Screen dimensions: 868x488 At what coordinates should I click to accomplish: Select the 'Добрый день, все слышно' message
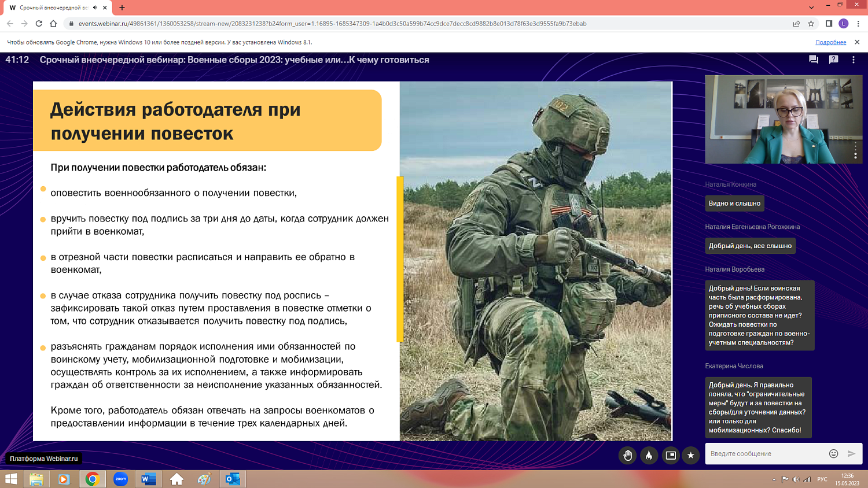point(750,246)
